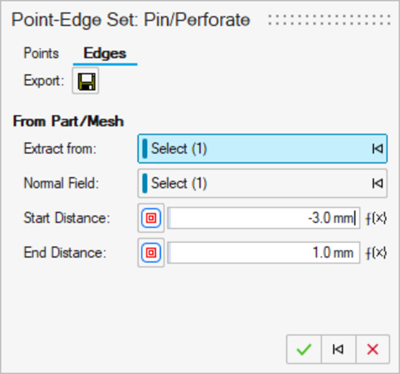Click the blue marker in Normal Field collector
Screen dimensions: 400x374
coord(145,183)
